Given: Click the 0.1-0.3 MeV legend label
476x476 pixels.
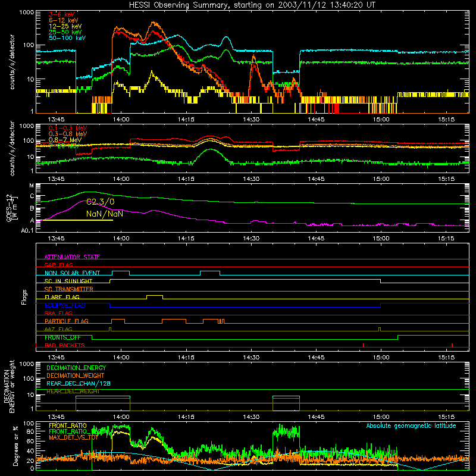Looking at the screenshot, I should coord(68,129).
